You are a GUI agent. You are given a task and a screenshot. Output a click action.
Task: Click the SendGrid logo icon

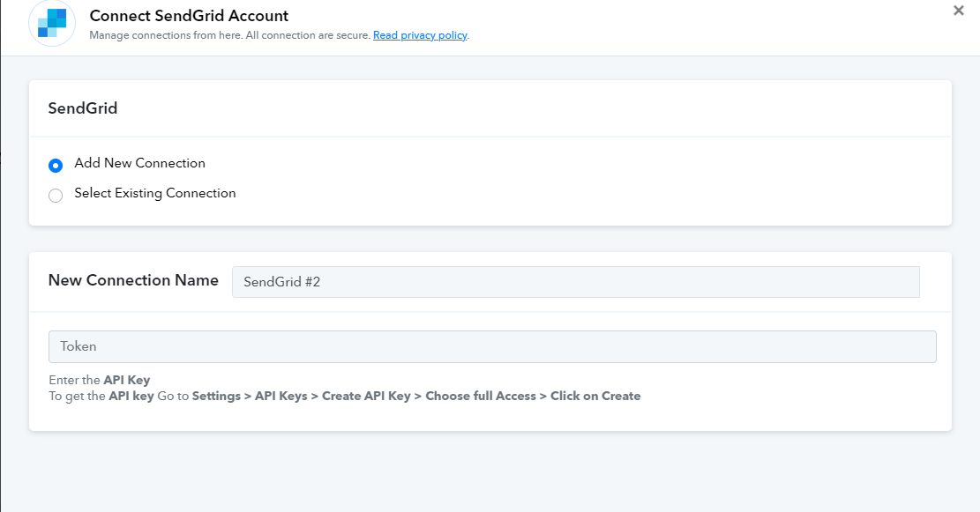pyautogui.click(x=52, y=23)
